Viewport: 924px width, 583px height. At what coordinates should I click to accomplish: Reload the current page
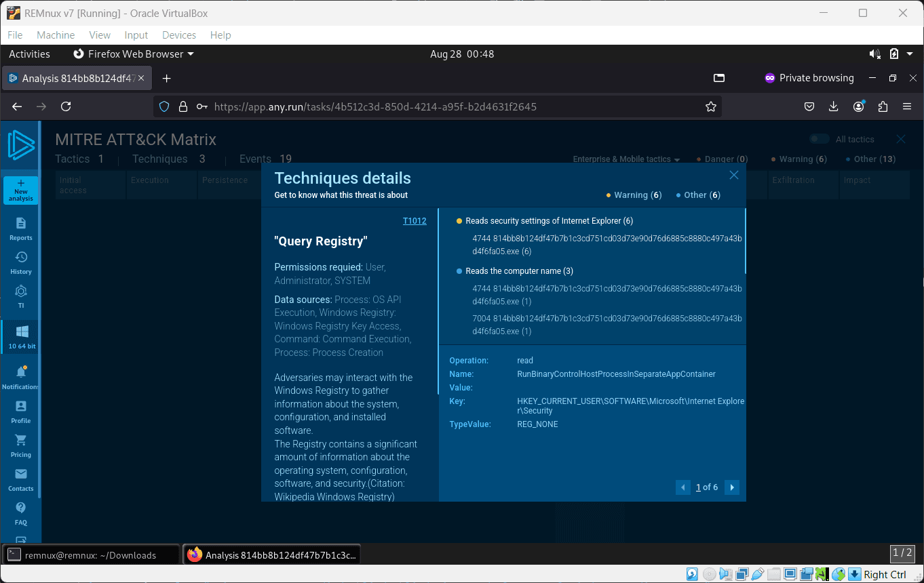[x=66, y=106]
